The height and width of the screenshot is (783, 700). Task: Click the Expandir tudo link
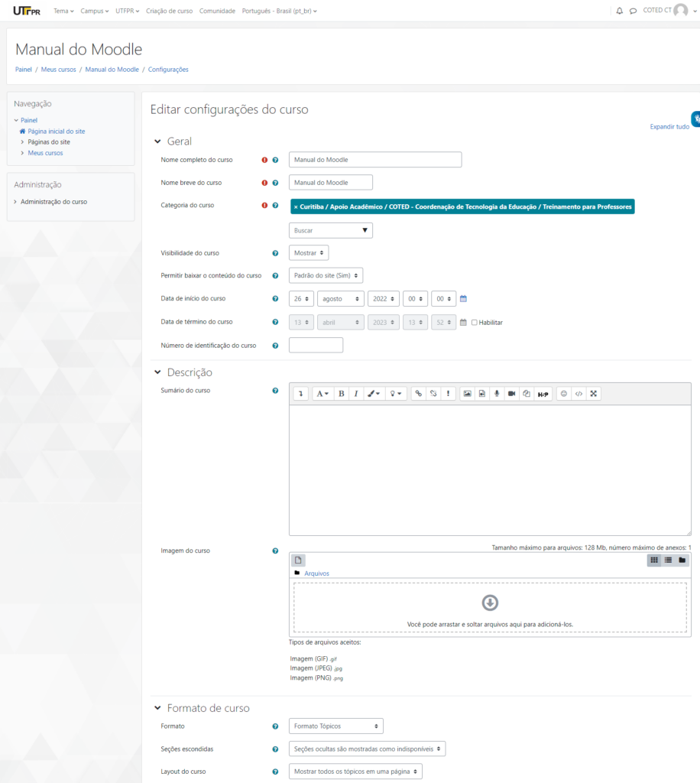pyautogui.click(x=669, y=127)
